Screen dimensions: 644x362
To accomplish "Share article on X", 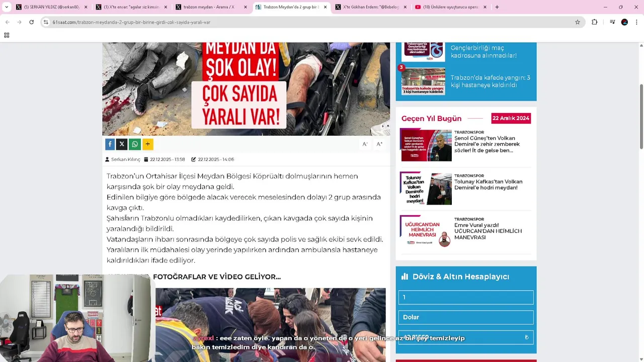I will [x=122, y=144].
